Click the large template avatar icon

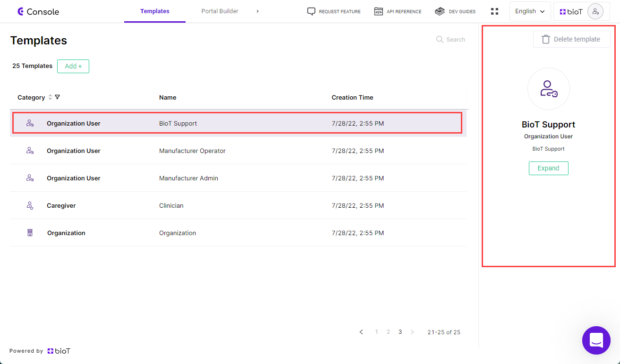[x=548, y=89]
